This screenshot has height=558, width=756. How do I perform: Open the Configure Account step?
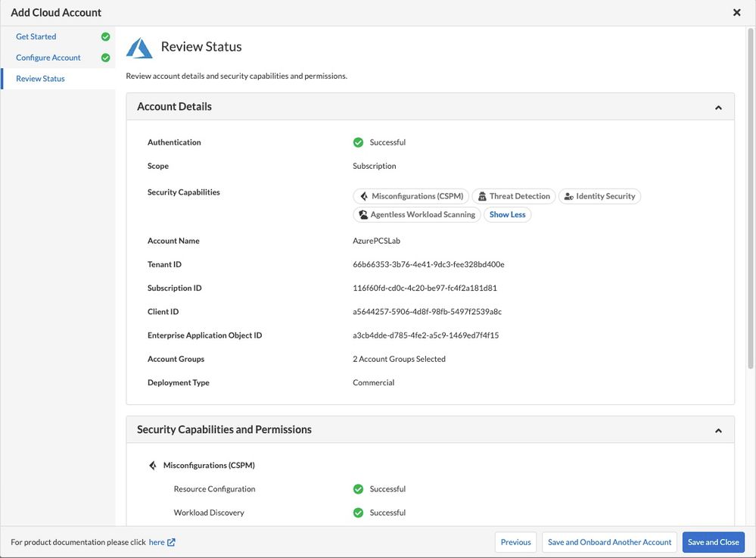point(48,58)
